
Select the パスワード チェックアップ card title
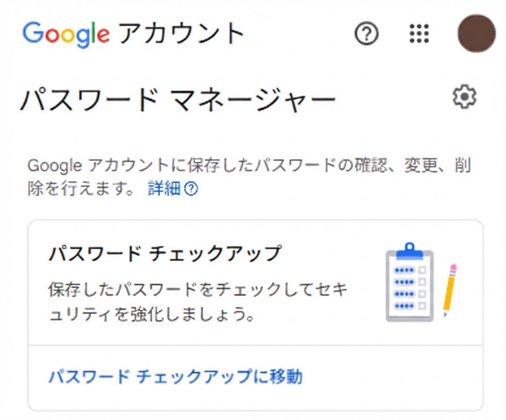pos(165,253)
